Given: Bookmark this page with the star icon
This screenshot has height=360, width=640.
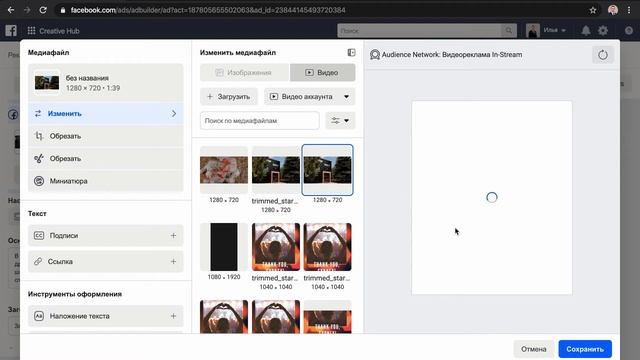Looking at the screenshot, I should tap(593, 10).
